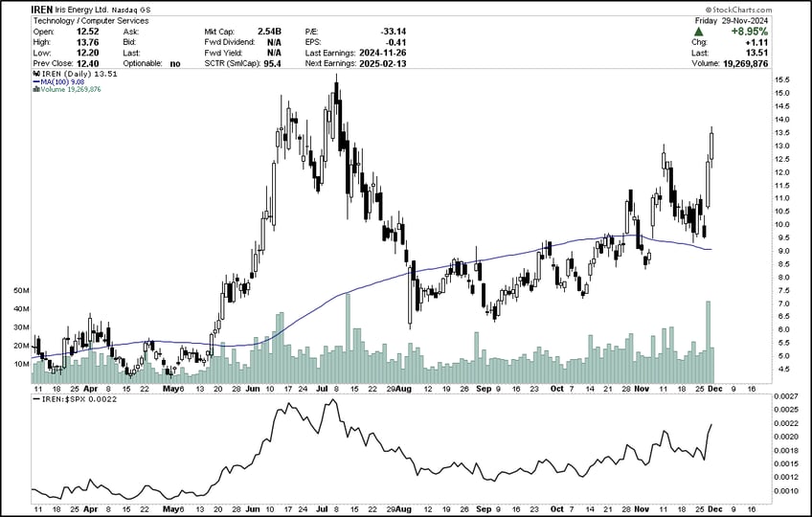
Task: Click the +8.95% percent change
Action: coord(750,32)
